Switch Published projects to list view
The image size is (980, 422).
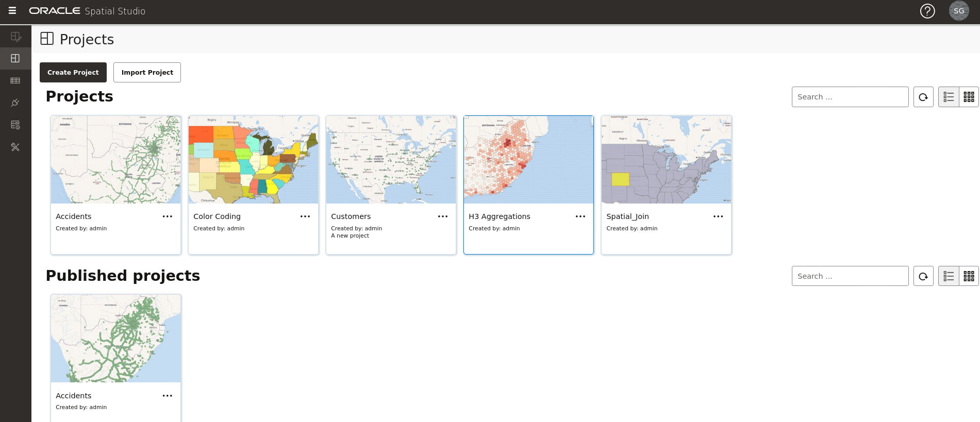tap(949, 276)
